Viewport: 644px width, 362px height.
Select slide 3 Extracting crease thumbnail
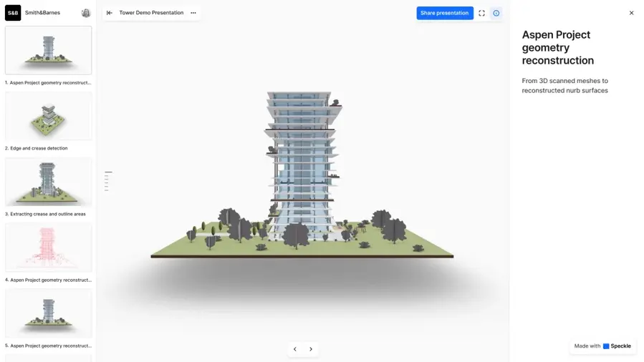pyautogui.click(x=49, y=182)
